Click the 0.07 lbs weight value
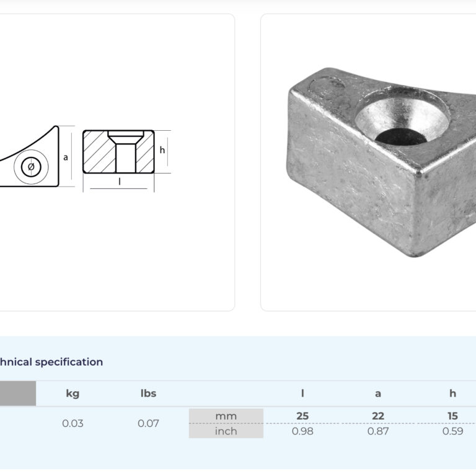The image size is (476, 476). click(x=148, y=423)
